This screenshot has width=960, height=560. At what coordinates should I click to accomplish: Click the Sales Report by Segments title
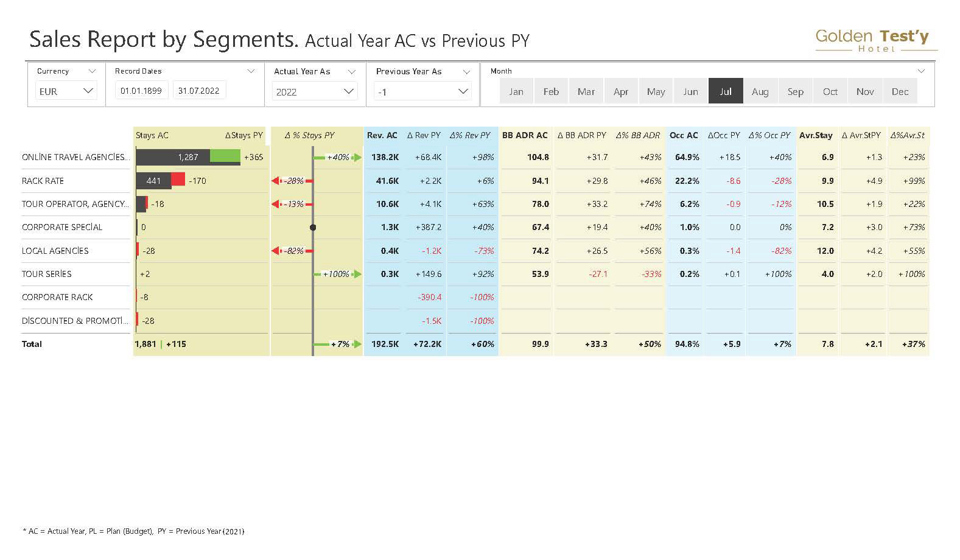point(164,39)
